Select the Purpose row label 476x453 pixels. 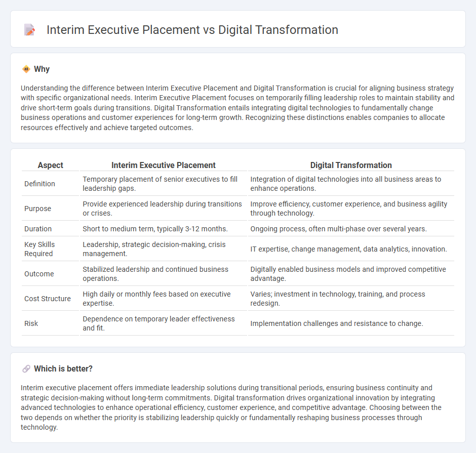37,209
